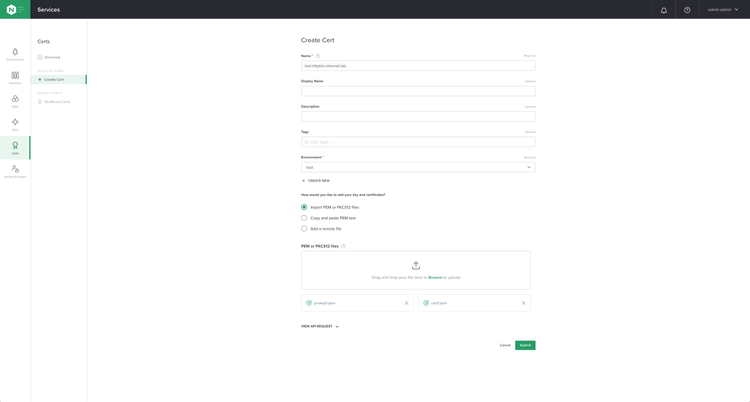This screenshot has width=750, height=402.
Task: Go to Identity Providers in the sidebar
Action: click(15, 171)
